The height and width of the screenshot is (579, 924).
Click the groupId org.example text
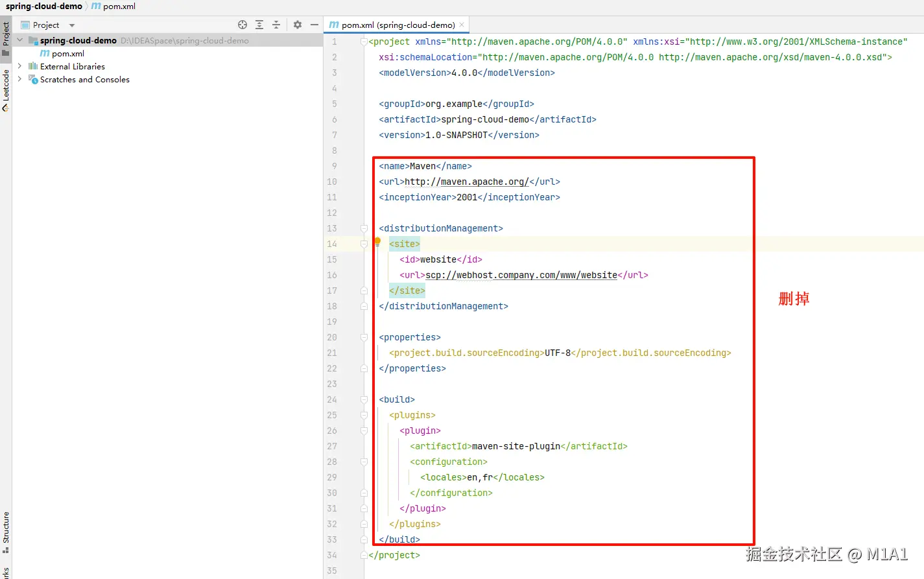456,104
